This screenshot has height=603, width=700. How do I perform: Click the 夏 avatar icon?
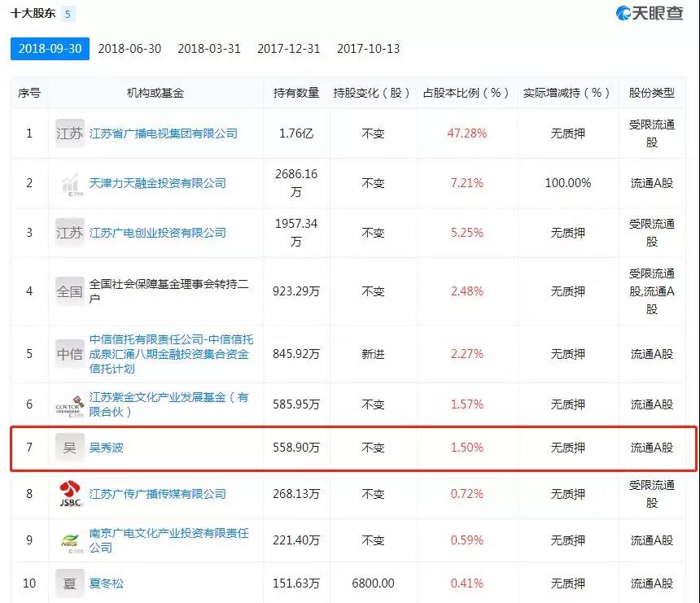70,583
